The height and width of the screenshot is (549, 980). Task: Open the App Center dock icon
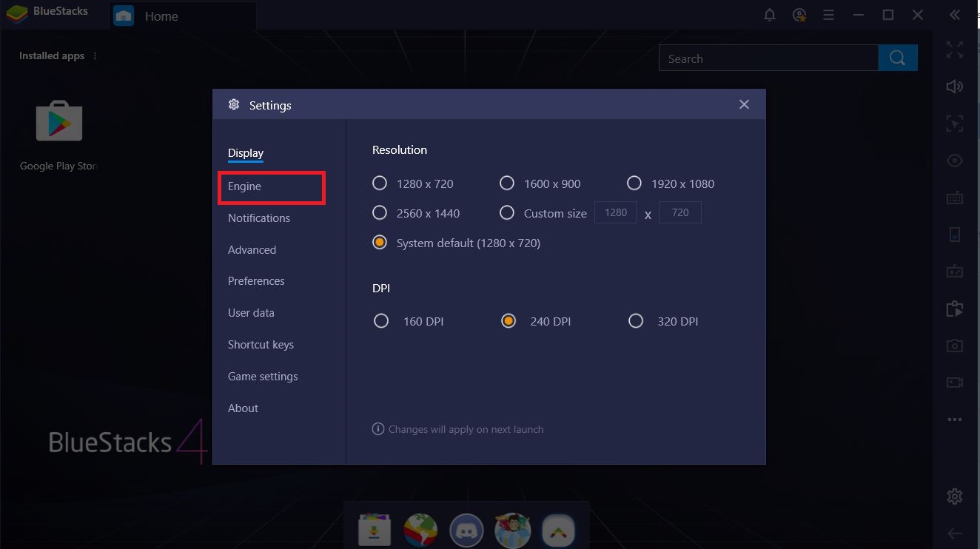pyautogui.click(x=375, y=530)
